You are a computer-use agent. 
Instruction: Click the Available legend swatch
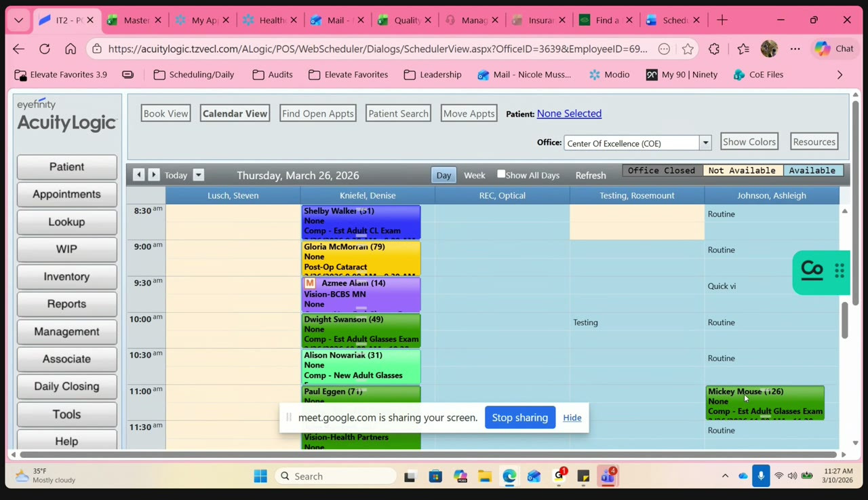pos(812,170)
